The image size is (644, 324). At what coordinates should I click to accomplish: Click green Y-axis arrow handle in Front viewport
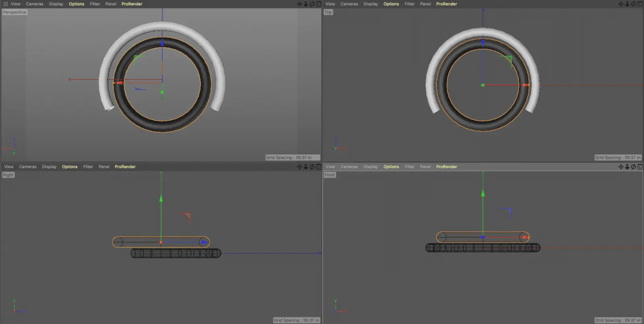pyautogui.click(x=483, y=193)
